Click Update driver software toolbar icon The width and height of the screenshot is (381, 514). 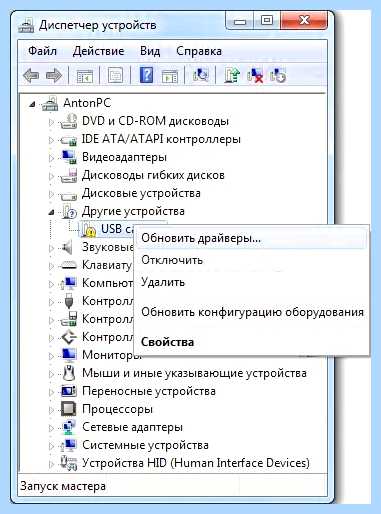tap(232, 75)
